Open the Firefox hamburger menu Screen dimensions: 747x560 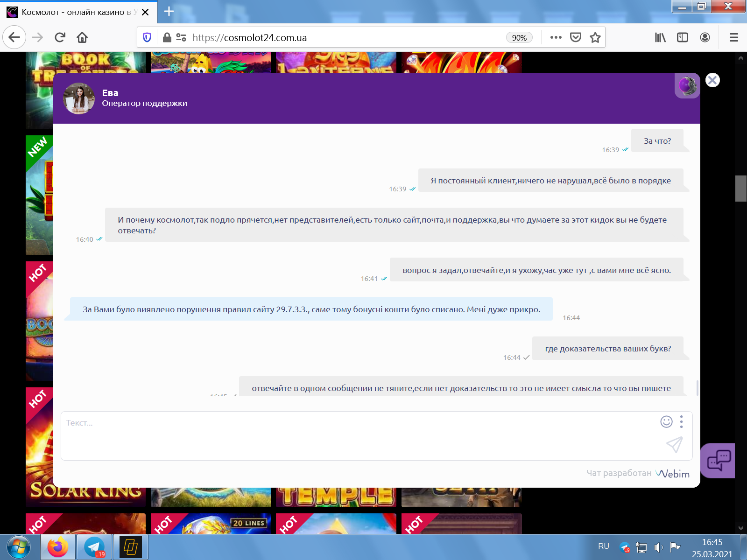point(734,37)
